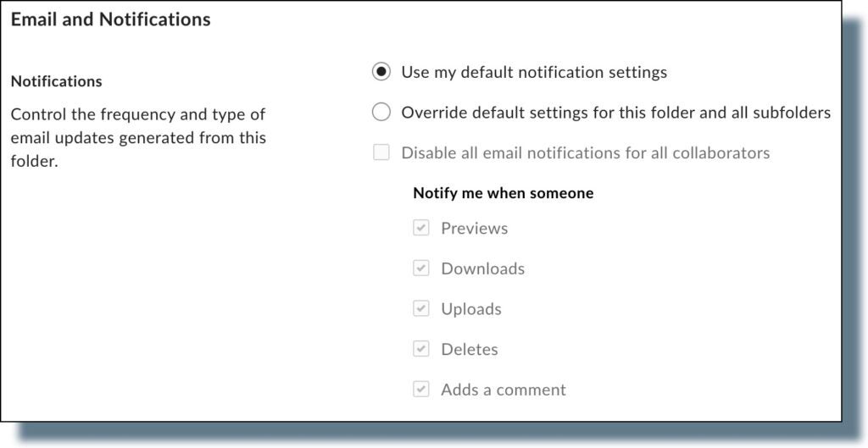Click the 'Downloads' option label
Viewport: 868px width, 448px height.
(483, 268)
